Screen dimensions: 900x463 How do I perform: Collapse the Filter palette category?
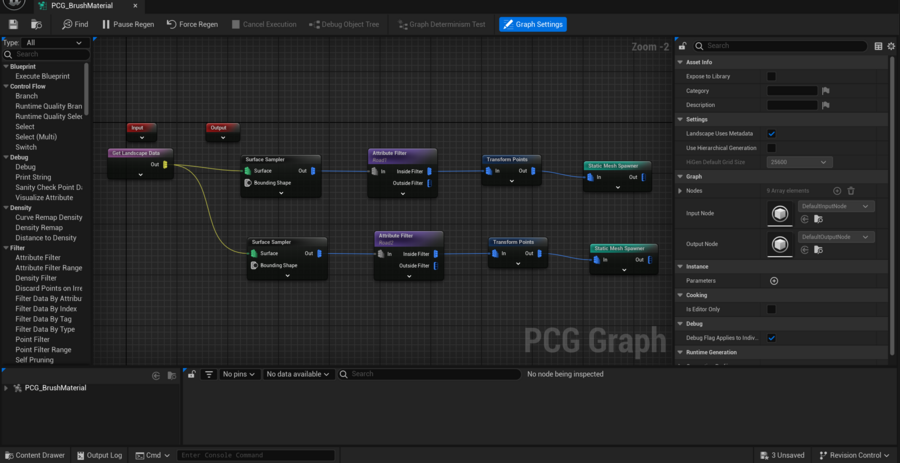[x=6, y=248]
